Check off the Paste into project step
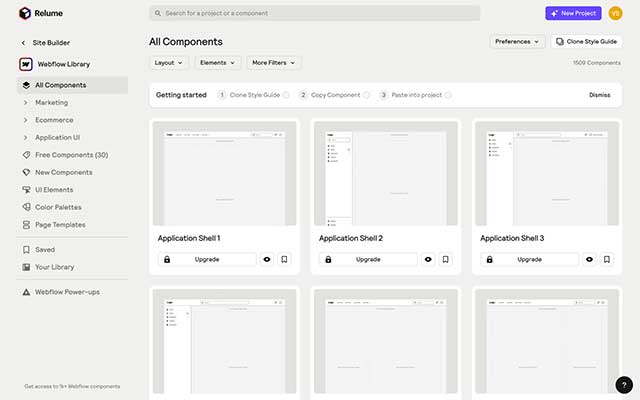 point(448,95)
